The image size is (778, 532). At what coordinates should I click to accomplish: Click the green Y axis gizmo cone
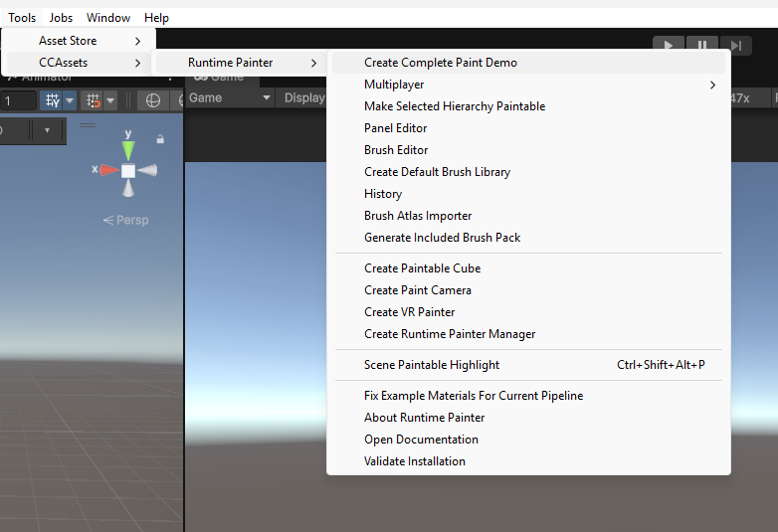[x=128, y=150]
